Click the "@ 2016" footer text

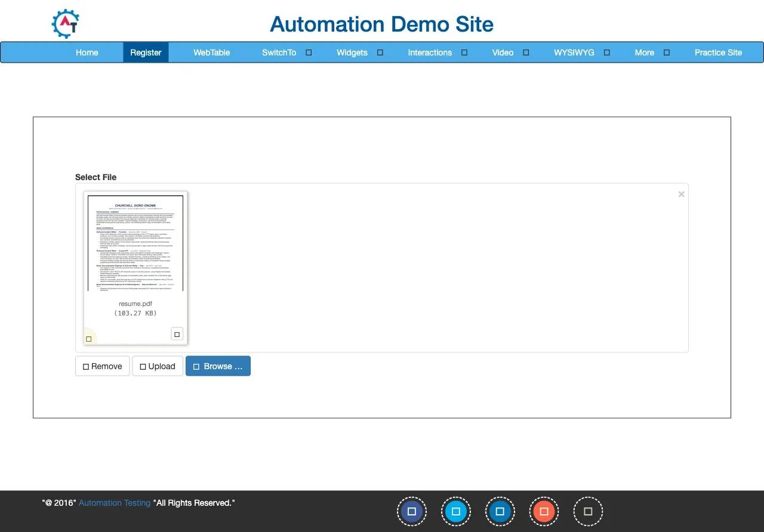(x=59, y=503)
